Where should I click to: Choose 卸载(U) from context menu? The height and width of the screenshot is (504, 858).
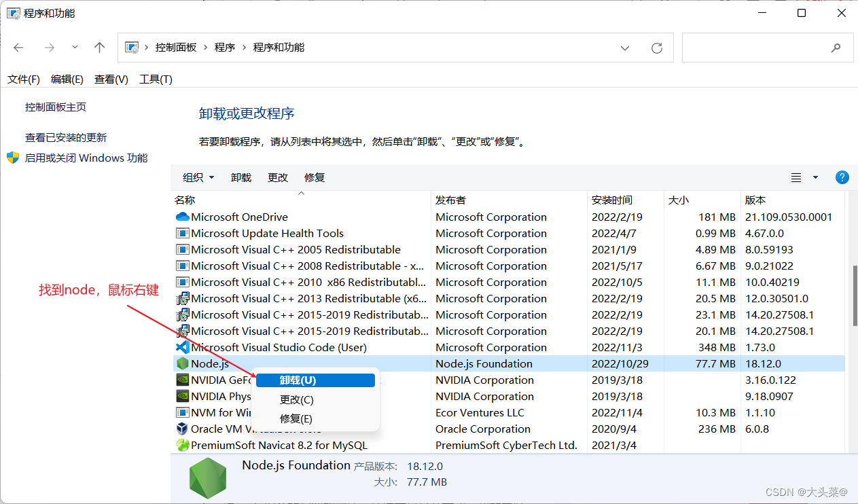(x=315, y=380)
